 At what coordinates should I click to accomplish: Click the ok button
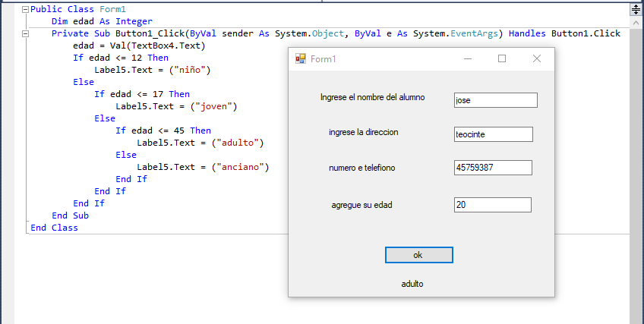point(419,255)
